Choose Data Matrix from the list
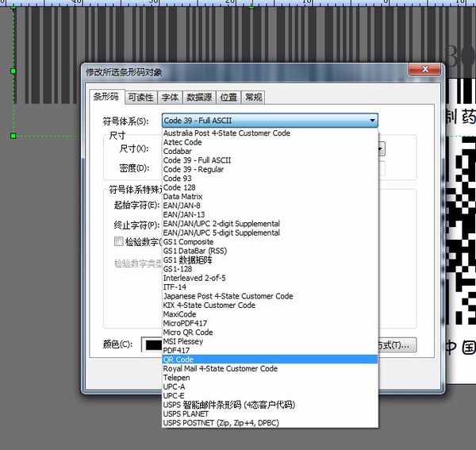Screen dimensions: 476x450 click(x=270, y=197)
